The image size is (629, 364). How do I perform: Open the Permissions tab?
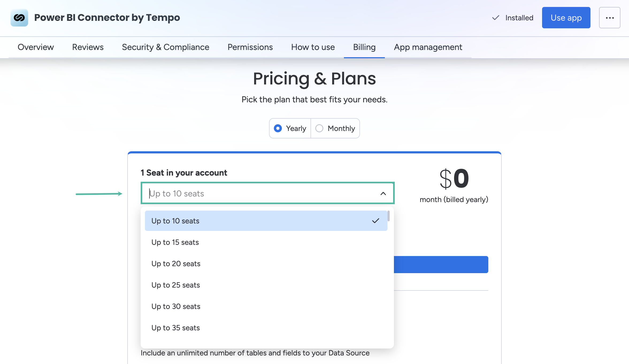coord(250,47)
